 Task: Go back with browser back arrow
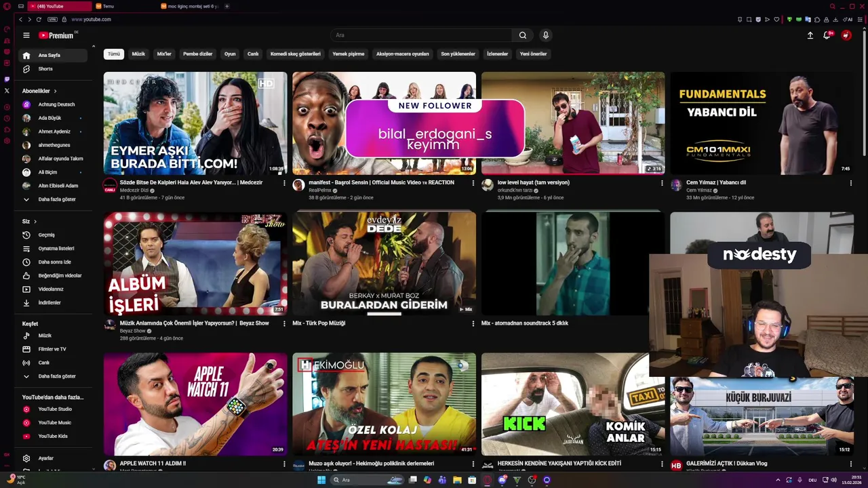(20, 20)
